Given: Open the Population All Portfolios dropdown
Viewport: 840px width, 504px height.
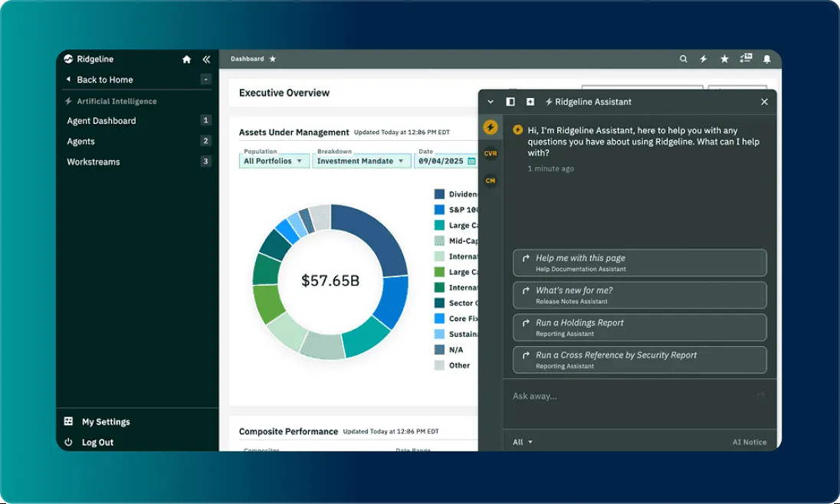Looking at the screenshot, I should [x=274, y=161].
